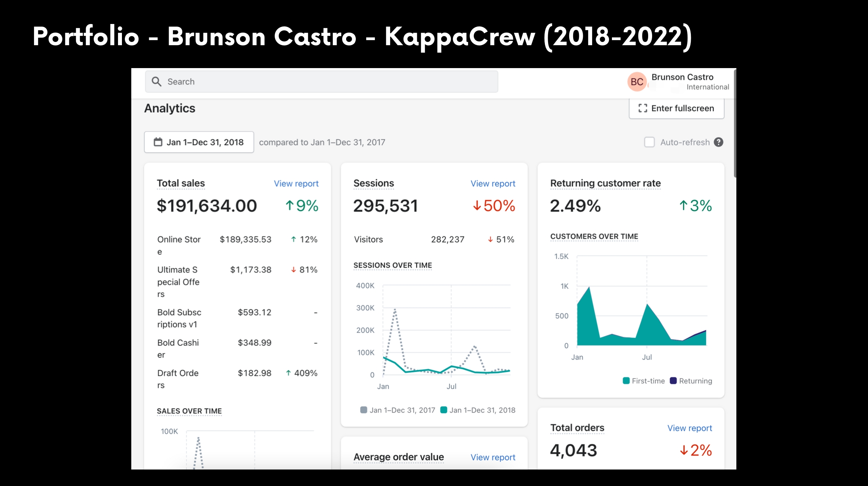Click the Average order value title

coord(398,457)
